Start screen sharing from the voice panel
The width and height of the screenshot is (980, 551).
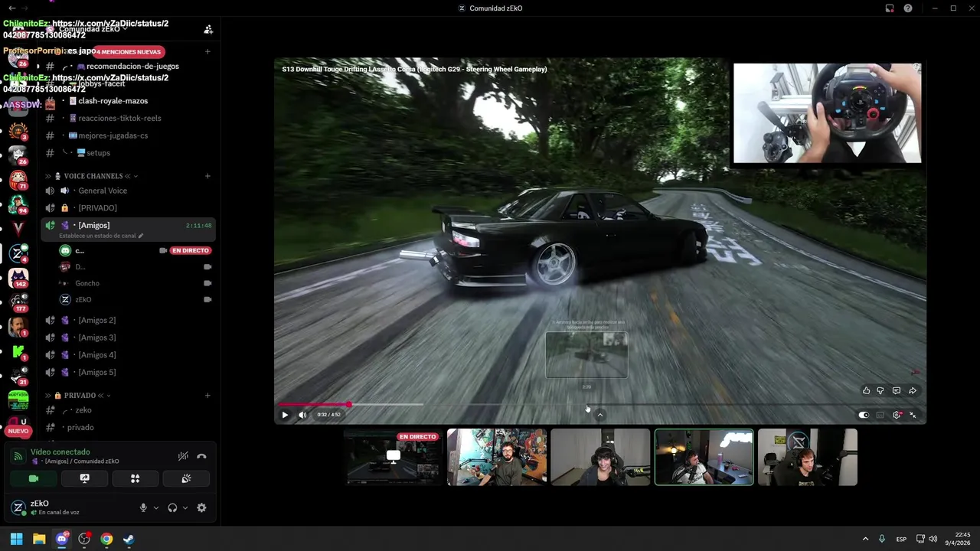click(84, 478)
